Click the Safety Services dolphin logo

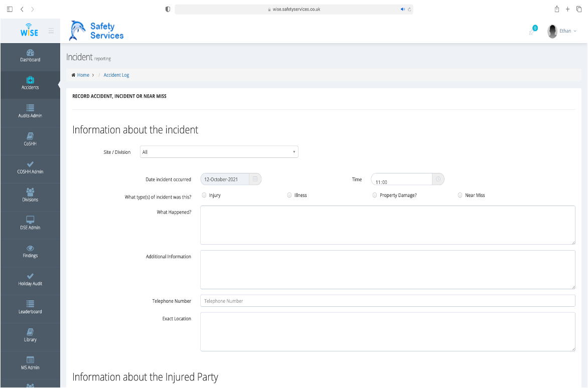[x=96, y=31]
